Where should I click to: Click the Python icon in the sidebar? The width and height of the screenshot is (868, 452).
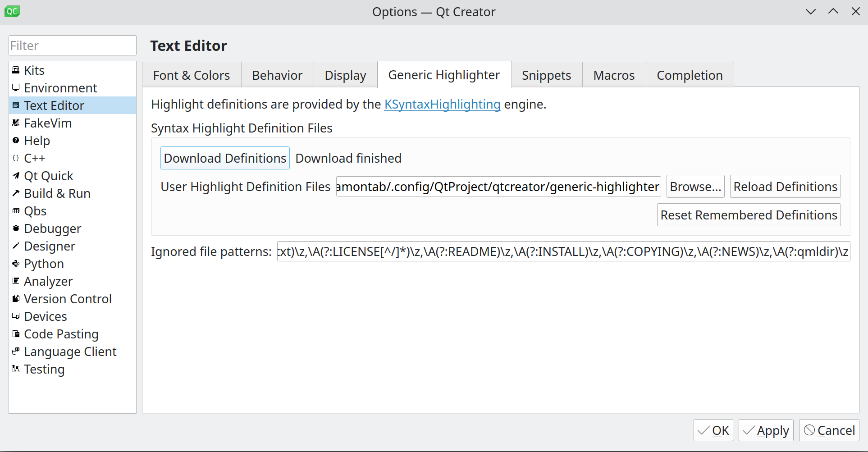pyautogui.click(x=16, y=264)
